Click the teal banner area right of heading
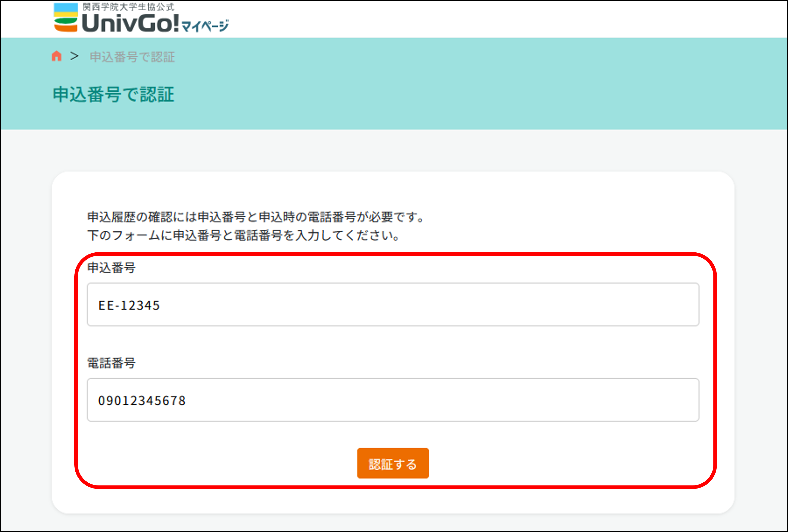This screenshot has height=532, width=788. pos(475,94)
